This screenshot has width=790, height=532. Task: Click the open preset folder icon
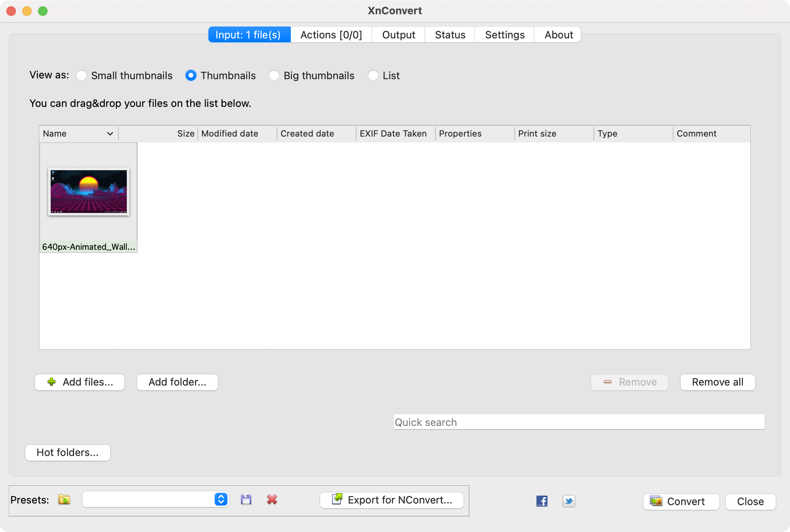[x=64, y=500]
